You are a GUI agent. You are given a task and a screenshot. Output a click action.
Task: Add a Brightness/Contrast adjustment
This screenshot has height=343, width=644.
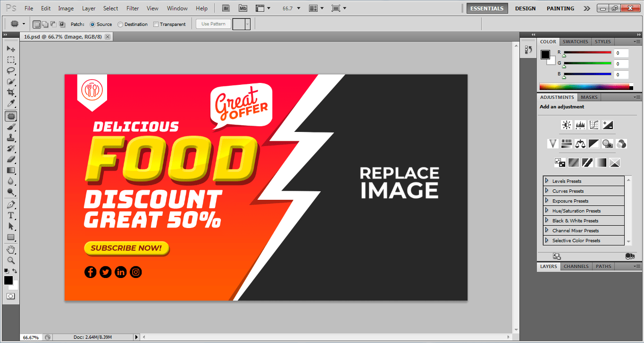click(566, 125)
